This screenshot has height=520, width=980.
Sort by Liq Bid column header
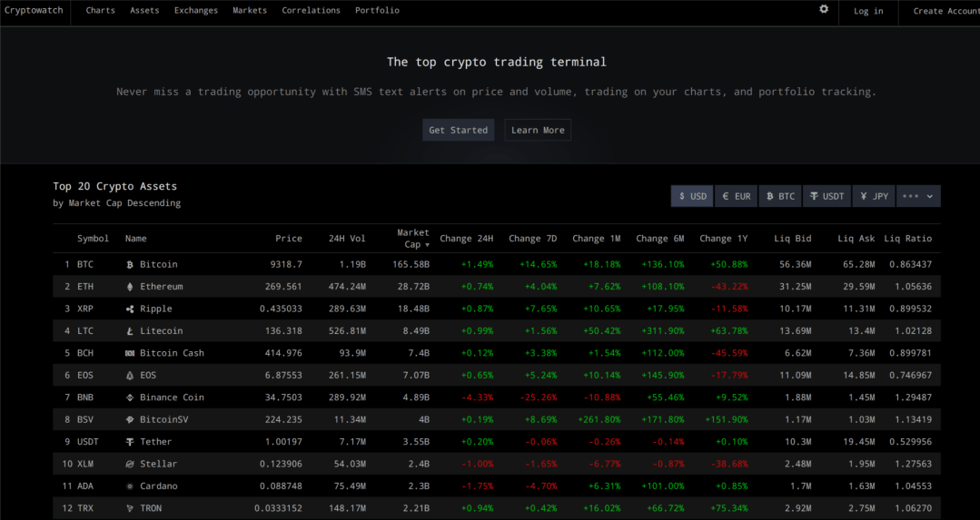(793, 239)
